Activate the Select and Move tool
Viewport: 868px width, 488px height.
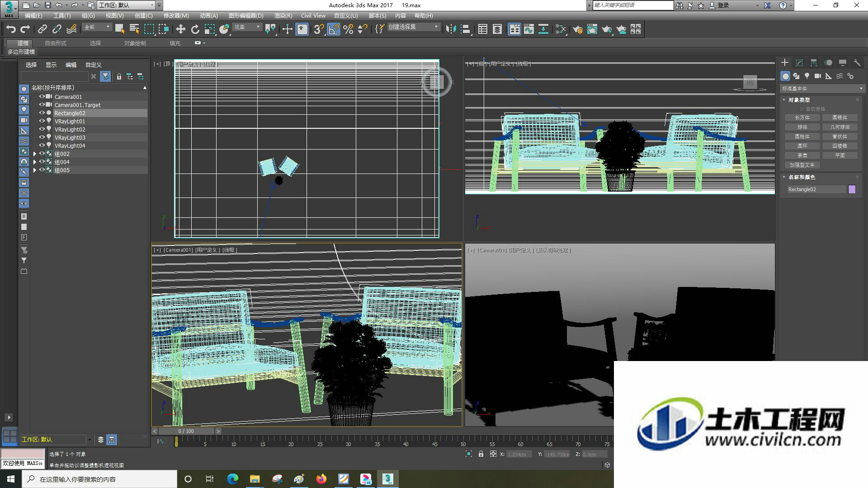click(x=180, y=29)
